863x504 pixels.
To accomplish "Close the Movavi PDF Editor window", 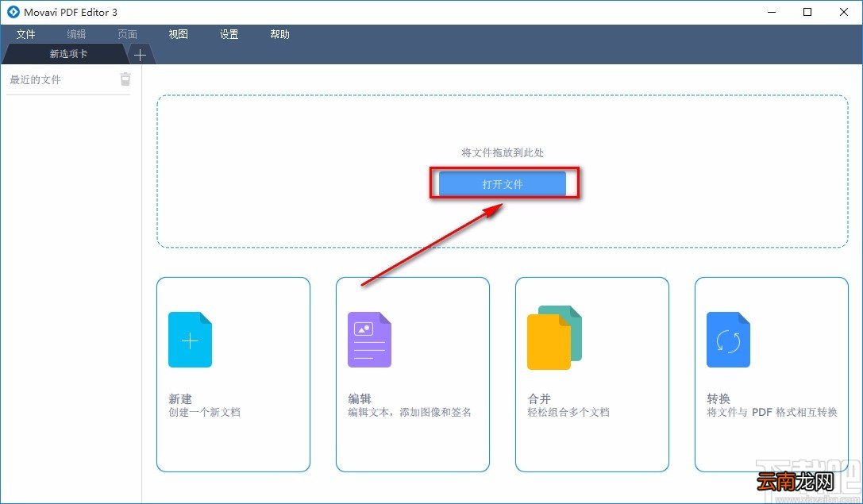I will click(844, 12).
